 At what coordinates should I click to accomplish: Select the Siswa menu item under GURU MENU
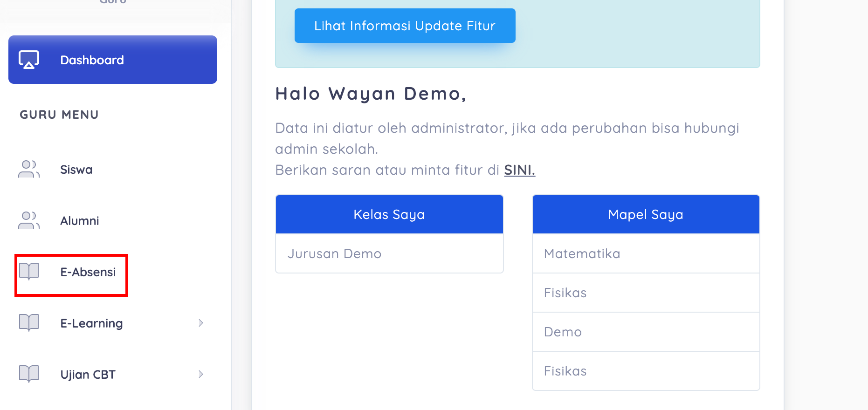pos(76,170)
